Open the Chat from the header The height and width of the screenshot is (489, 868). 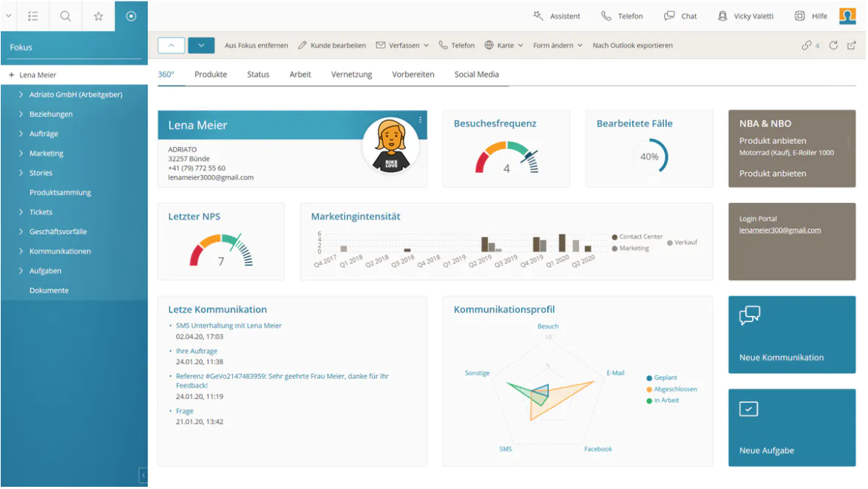click(x=680, y=16)
